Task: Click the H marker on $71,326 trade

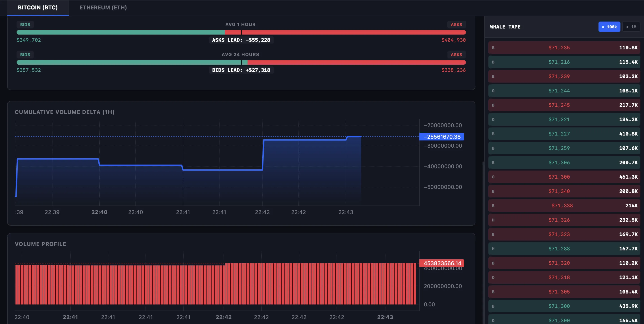Action: coord(493,220)
